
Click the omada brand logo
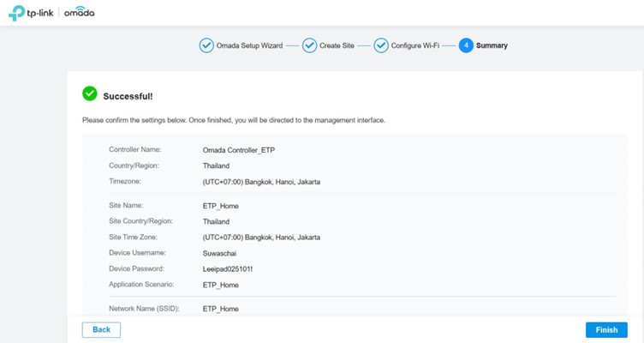pos(80,13)
